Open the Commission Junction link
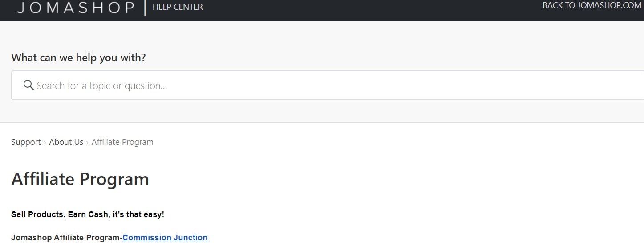The width and height of the screenshot is (644, 243). 165,238
